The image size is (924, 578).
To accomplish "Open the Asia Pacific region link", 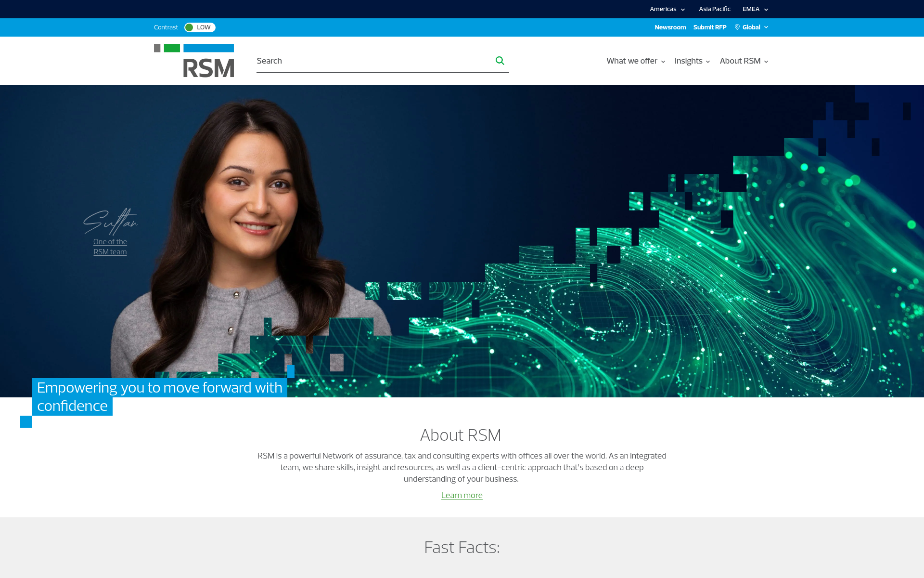I will (714, 9).
